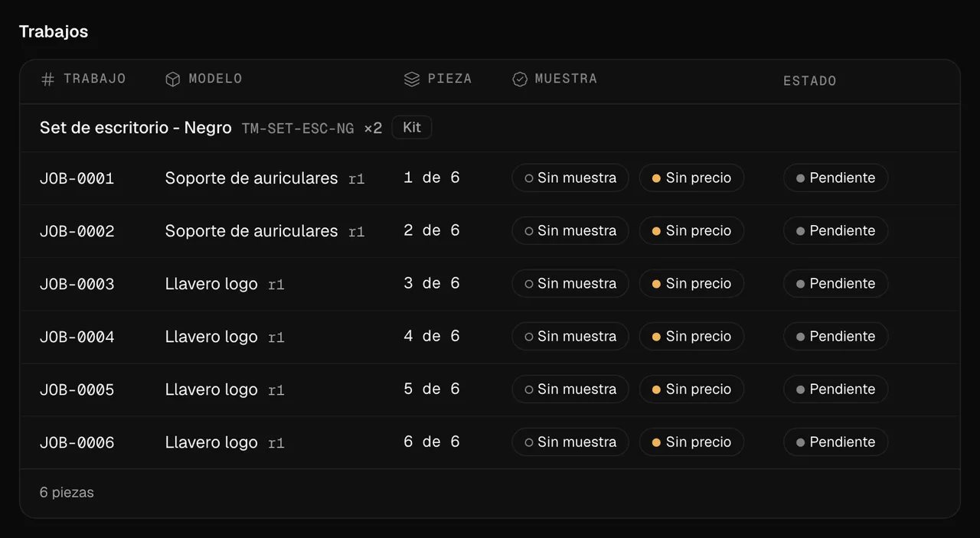Open Pendiente status badge of JOB-0005

click(835, 389)
